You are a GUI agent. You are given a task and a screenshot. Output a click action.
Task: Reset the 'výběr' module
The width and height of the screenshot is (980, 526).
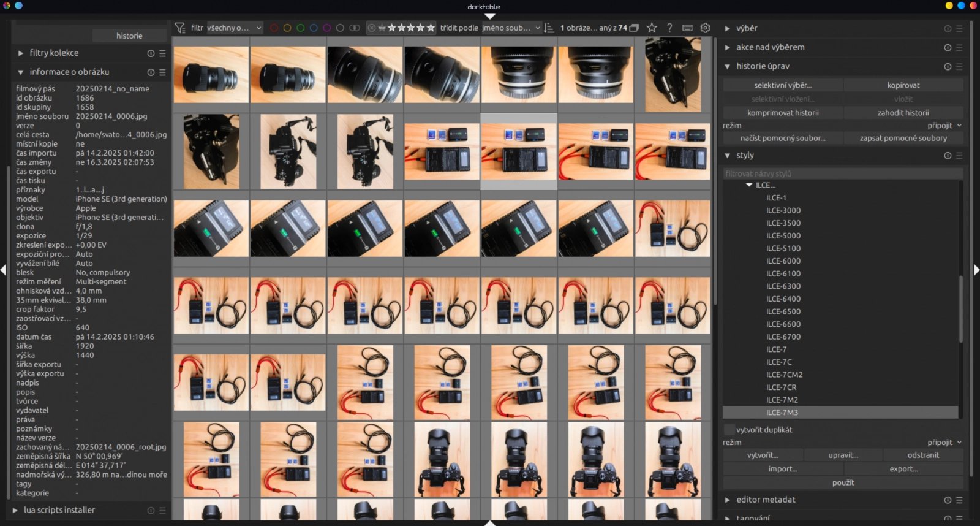[948, 29]
